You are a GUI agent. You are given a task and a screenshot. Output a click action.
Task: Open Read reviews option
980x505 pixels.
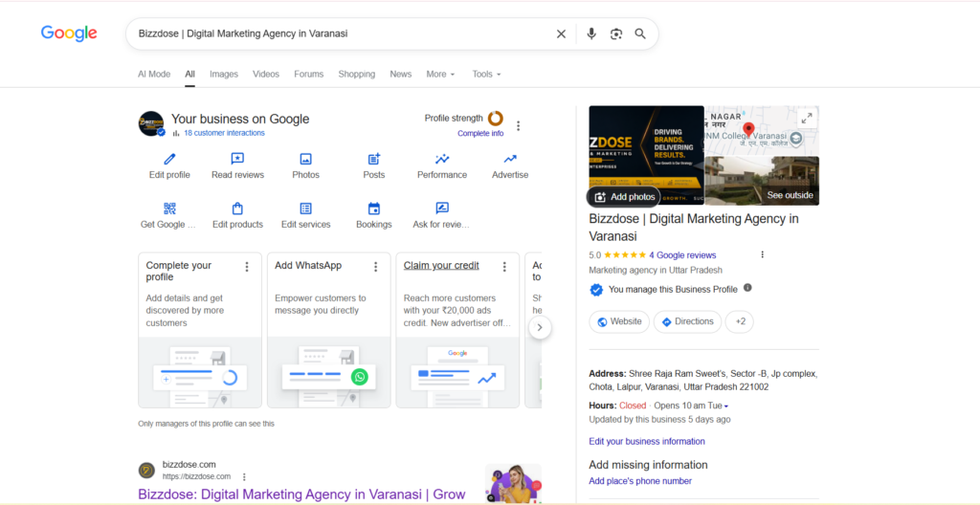[237, 166]
